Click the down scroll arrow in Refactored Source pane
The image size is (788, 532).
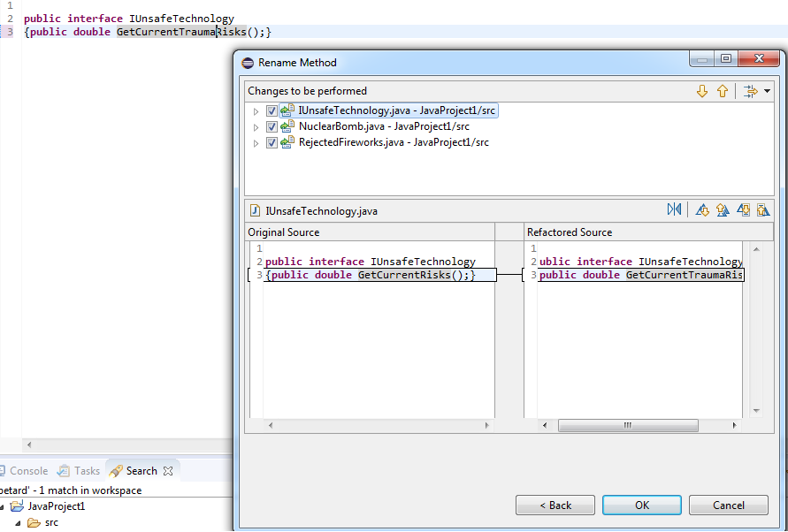[756, 411]
